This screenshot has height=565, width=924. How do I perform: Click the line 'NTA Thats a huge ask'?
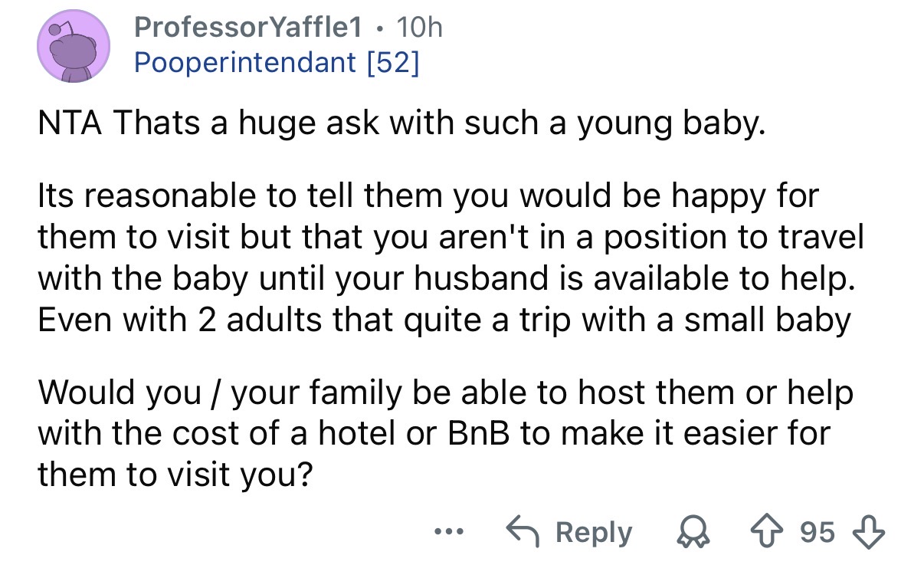401,123
